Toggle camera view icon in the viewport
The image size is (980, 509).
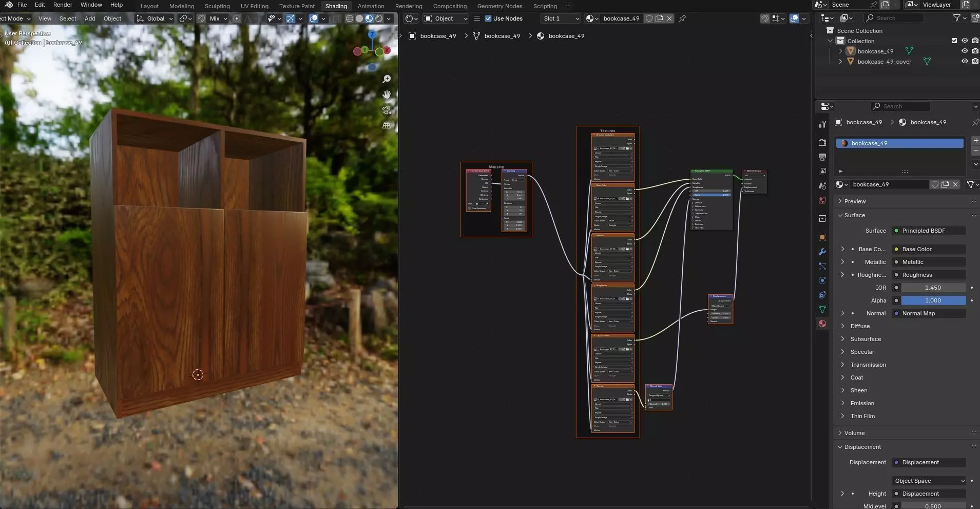coord(387,110)
